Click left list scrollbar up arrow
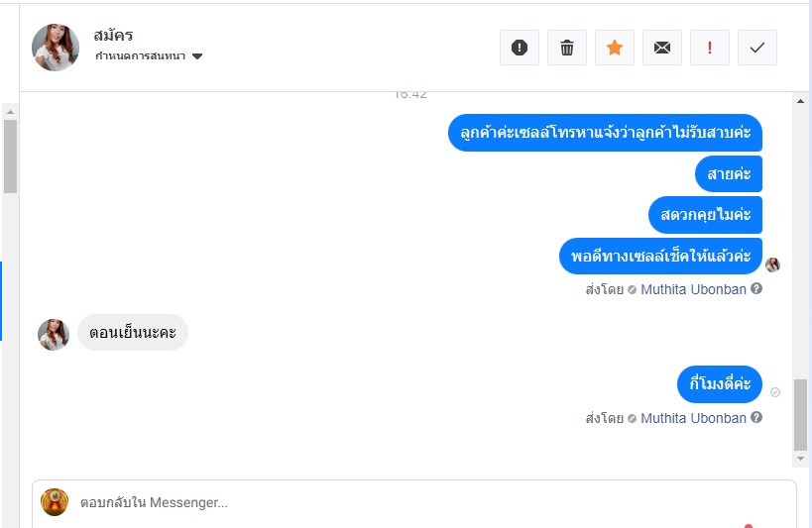Screen dimensions: 812x528 [x=10, y=112]
